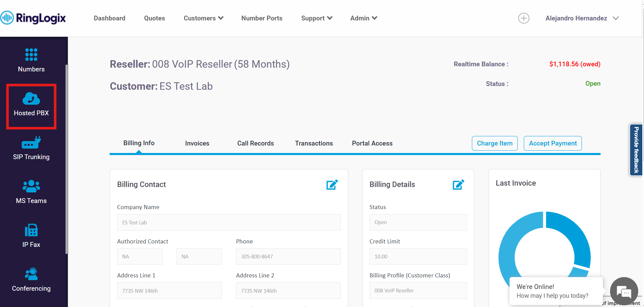This screenshot has height=307, width=644.
Task: Open IP Fax sidebar icon
Action: (x=31, y=230)
